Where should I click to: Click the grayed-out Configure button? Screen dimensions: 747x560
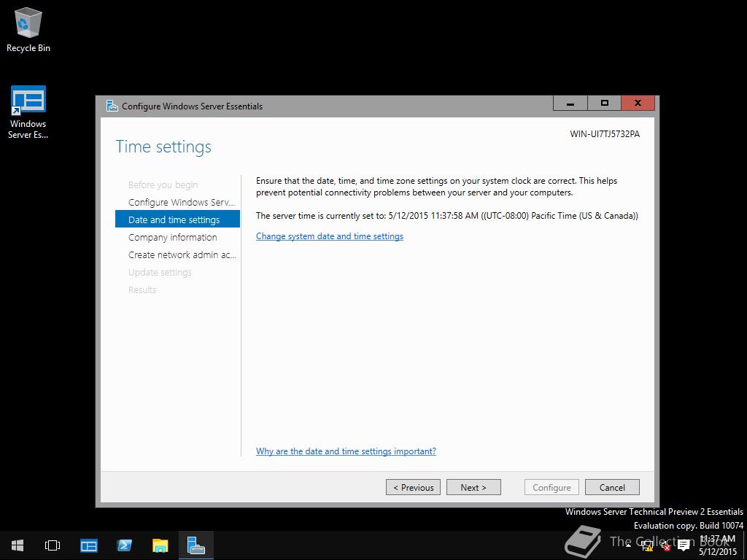tap(551, 487)
